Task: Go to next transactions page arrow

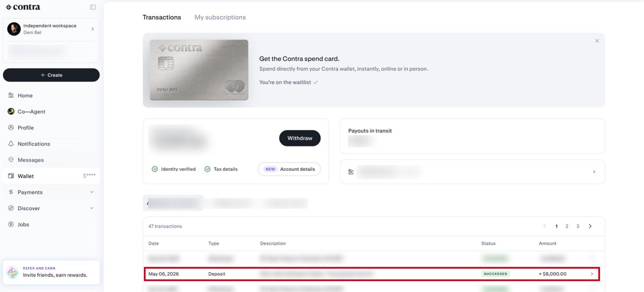Action: coord(590,227)
